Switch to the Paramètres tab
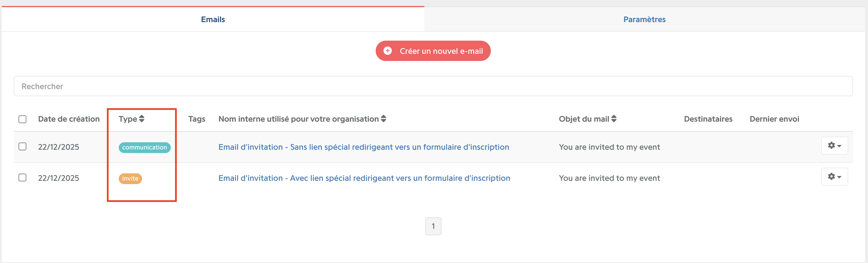 click(644, 19)
